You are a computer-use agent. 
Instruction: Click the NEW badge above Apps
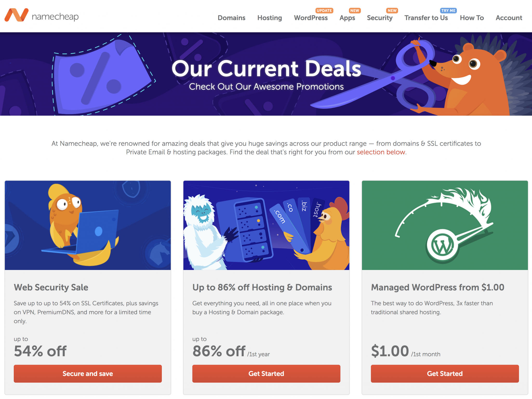click(355, 11)
